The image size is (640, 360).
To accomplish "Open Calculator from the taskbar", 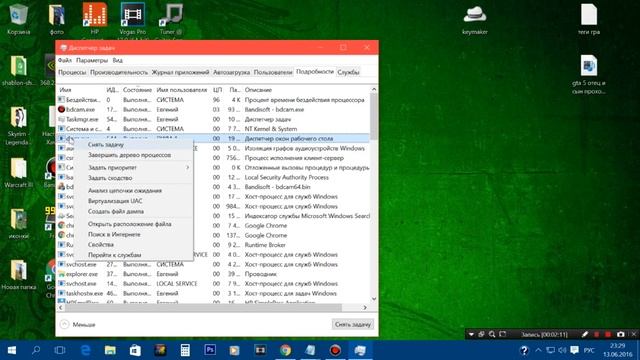I will (185, 350).
